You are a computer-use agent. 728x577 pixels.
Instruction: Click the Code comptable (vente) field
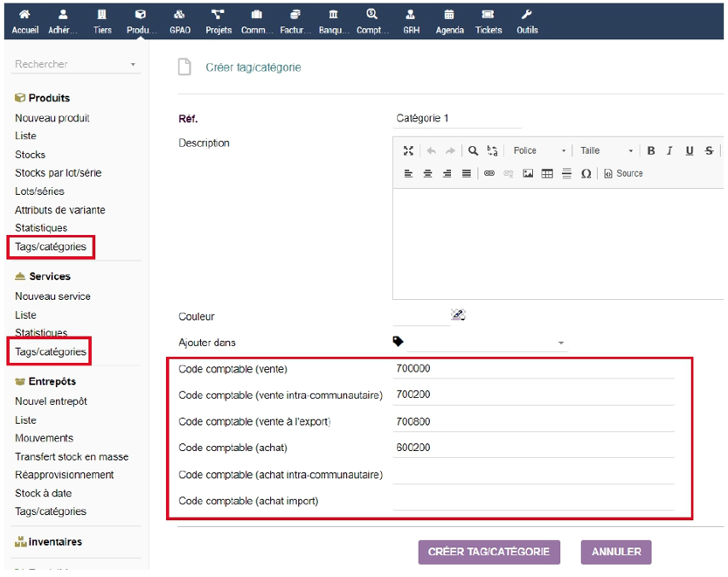tap(533, 369)
